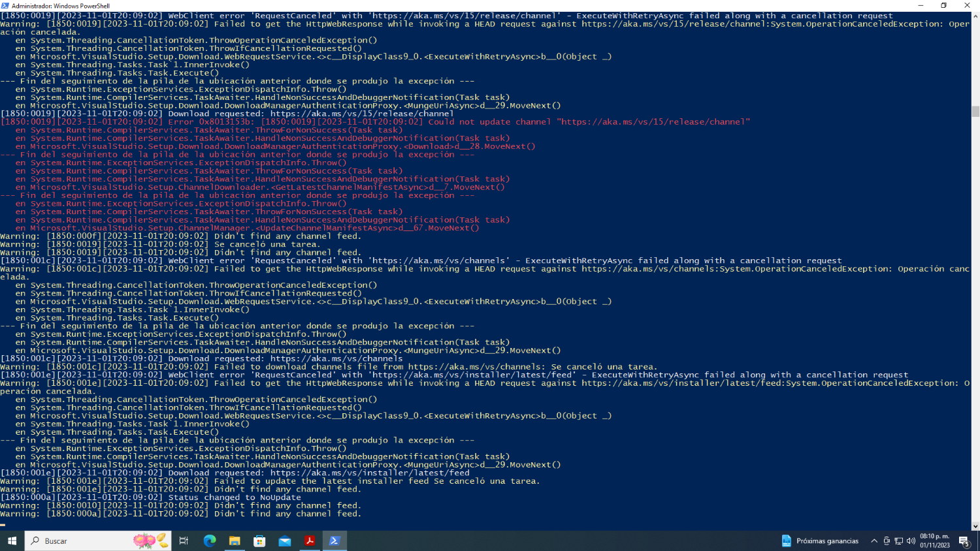This screenshot has width=980, height=551.
Task: Open network status from system tray
Action: (899, 541)
